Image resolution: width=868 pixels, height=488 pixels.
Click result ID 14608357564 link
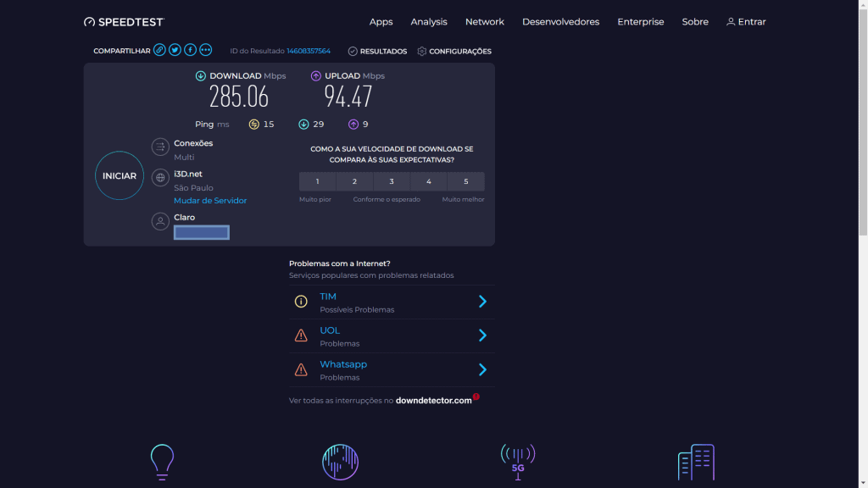pos(309,51)
